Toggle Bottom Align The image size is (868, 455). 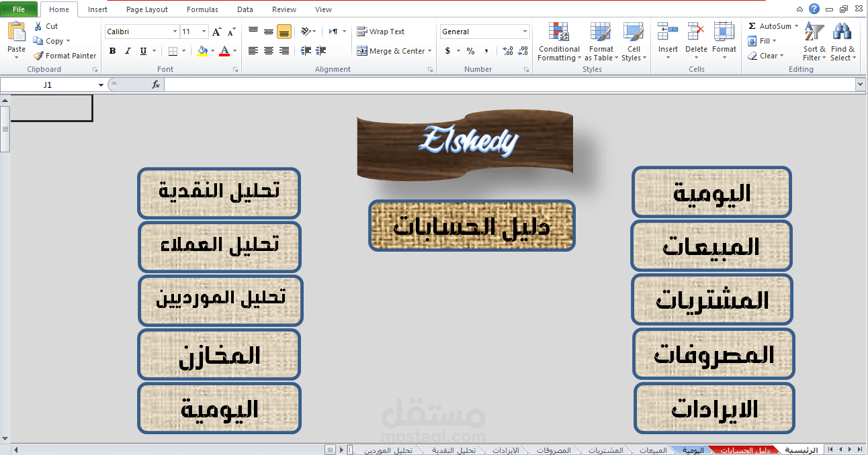click(284, 32)
